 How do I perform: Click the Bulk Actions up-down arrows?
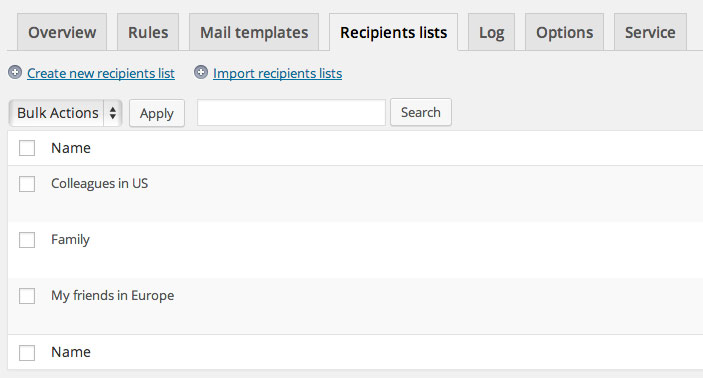113,113
